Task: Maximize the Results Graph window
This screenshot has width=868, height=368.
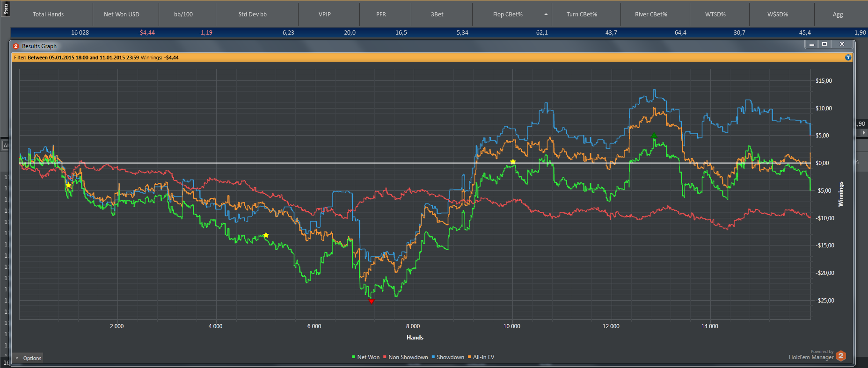Action: 824,44
